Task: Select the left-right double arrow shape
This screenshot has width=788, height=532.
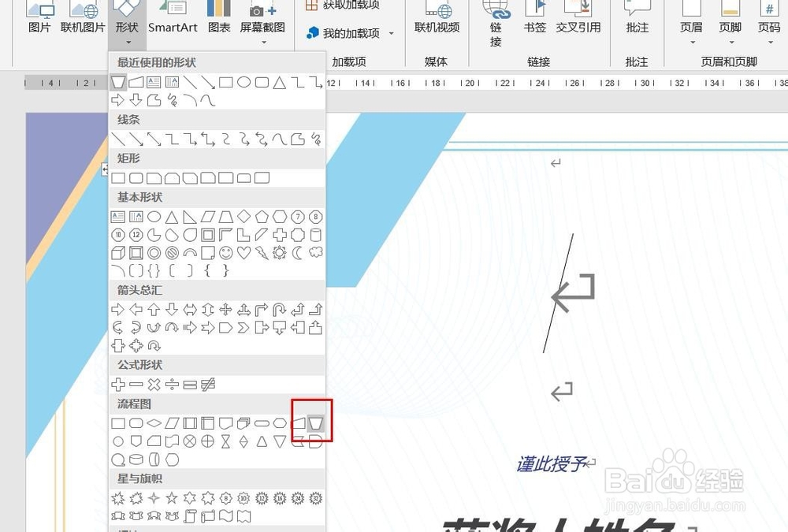Action: (x=190, y=310)
